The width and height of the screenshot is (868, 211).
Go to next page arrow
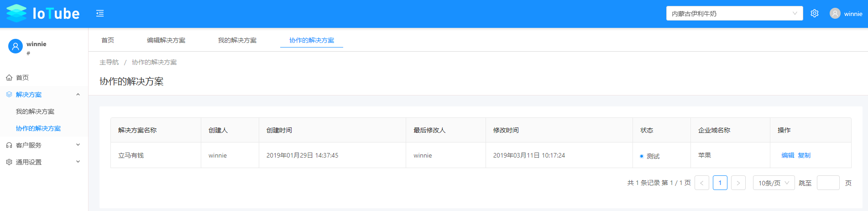click(x=738, y=183)
